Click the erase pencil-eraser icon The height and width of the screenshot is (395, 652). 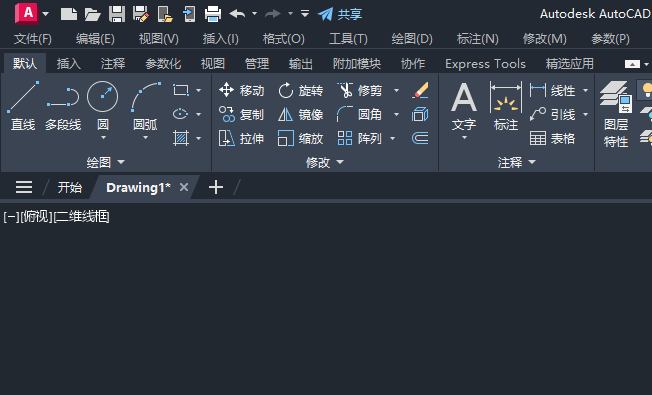point(420,90)
